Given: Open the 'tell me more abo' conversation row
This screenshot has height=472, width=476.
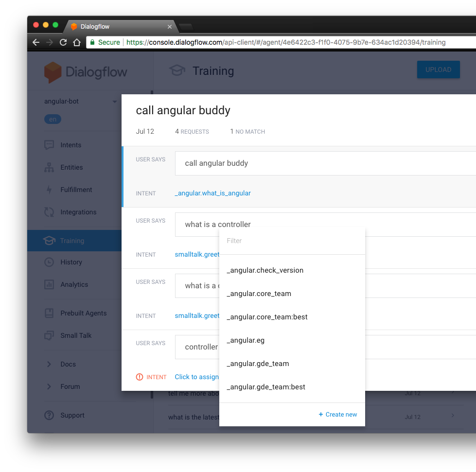Looking at the screenshot, I should 316,393.
